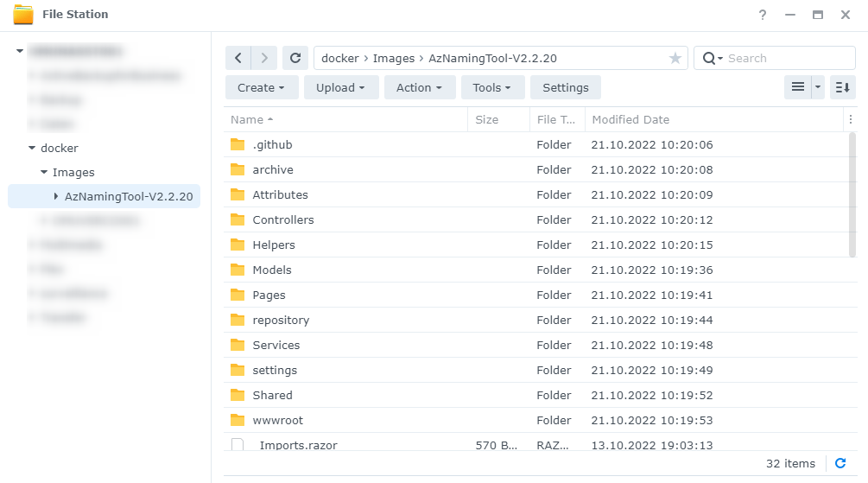Click the date 21.10.2022 10:20:06
Image resolution: width=868 pixels, height=483 pixels.
(652, 144)
